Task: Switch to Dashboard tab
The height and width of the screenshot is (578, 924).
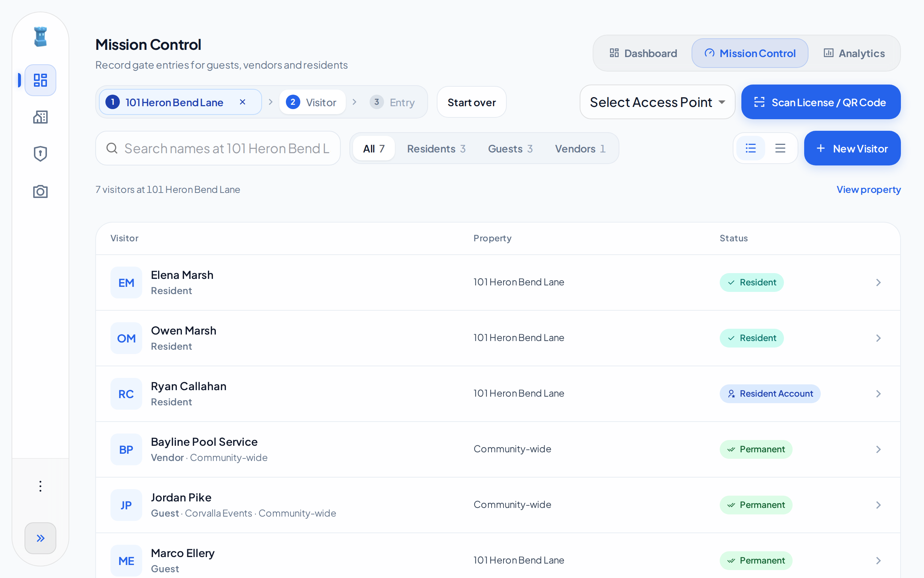Action: pos(643,53)
